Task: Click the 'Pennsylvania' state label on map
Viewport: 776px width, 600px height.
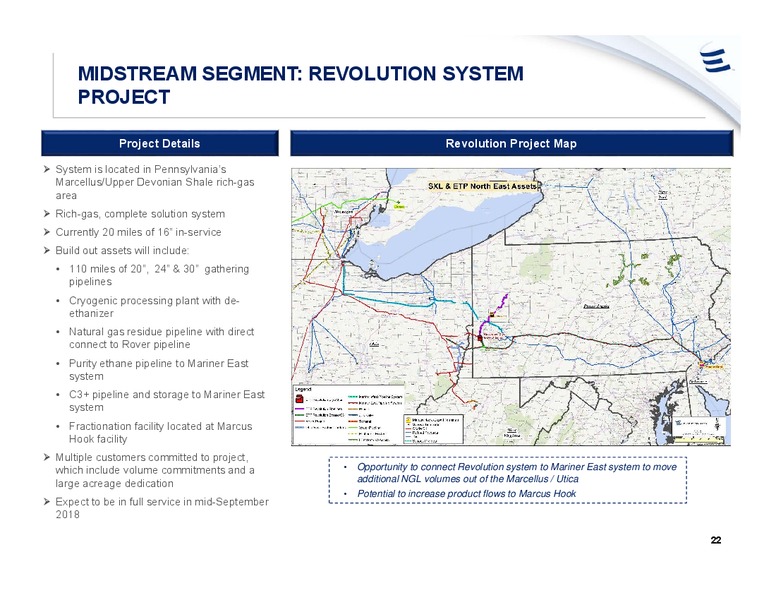Action: click(596, 306)
